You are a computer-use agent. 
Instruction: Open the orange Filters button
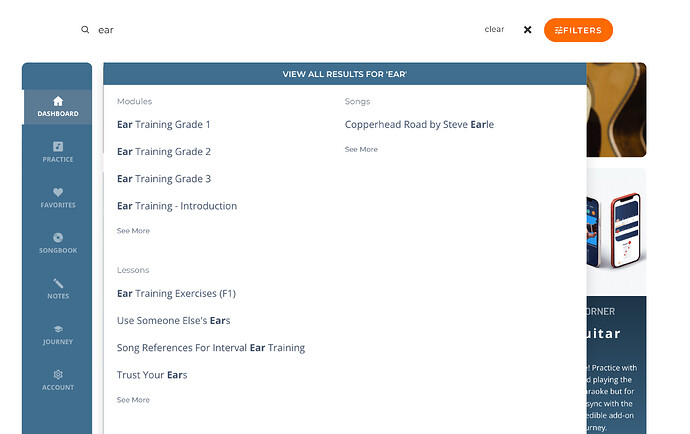pyautogui.click(x=578, y=30)
